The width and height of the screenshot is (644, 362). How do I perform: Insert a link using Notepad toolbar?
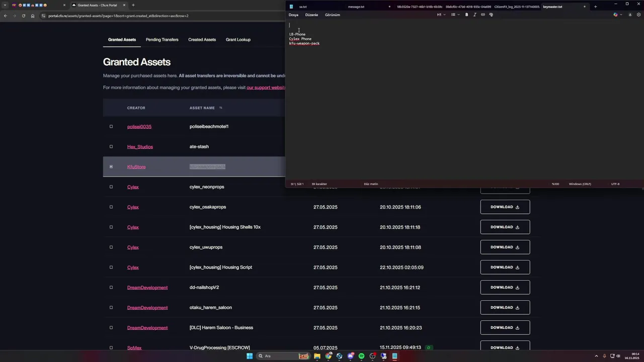tap(483, 15)
